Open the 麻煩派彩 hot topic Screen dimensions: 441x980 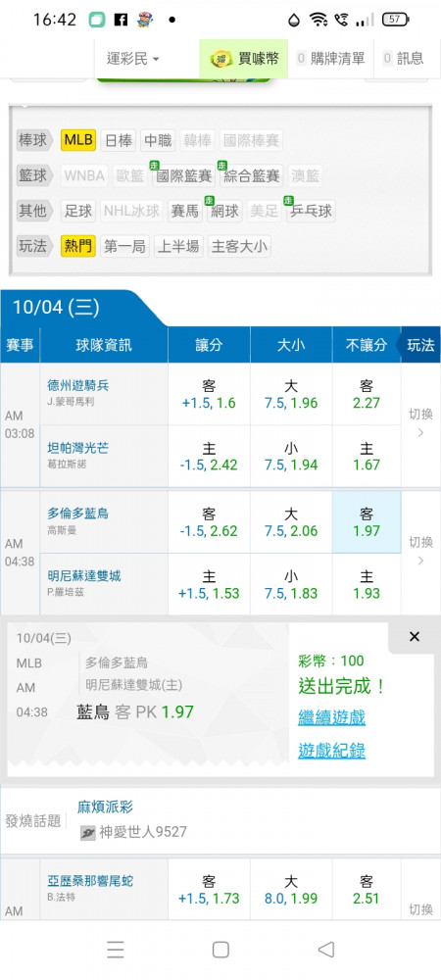pos(105,807)
